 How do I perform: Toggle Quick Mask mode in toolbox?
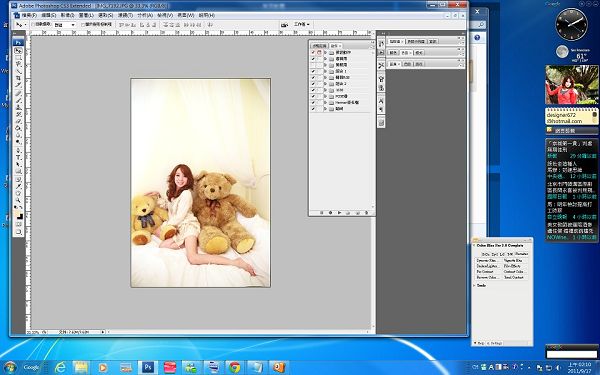18,225
